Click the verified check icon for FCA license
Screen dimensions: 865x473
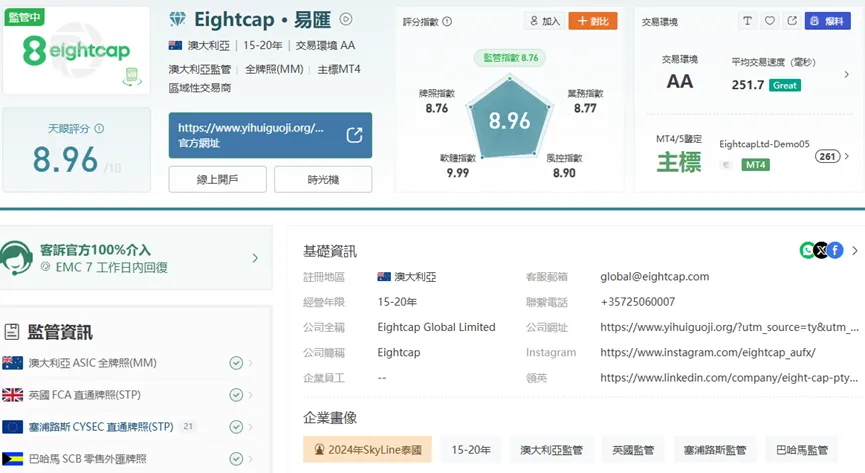tap(236, 395)
